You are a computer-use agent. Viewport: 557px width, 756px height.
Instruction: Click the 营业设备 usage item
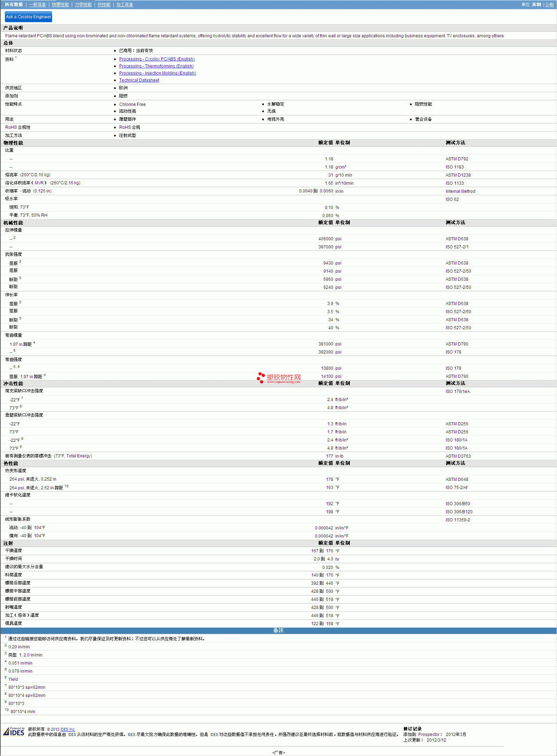point(423,119)
